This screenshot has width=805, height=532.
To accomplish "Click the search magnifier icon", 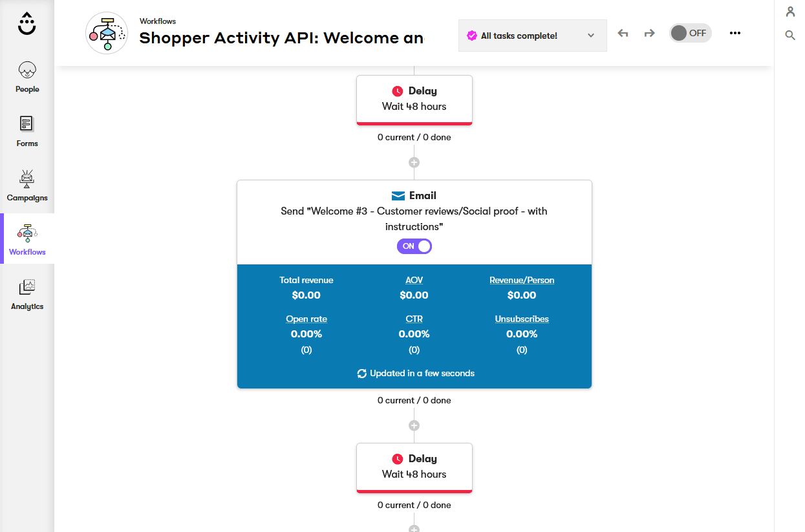I will pyautogui.click(x=790, y=35).
